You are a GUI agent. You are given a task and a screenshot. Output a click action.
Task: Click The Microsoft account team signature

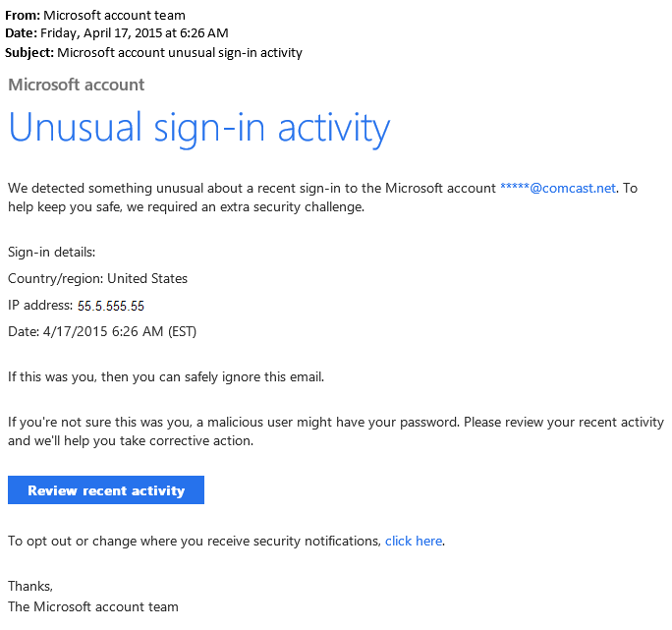[x=93, y=606]
